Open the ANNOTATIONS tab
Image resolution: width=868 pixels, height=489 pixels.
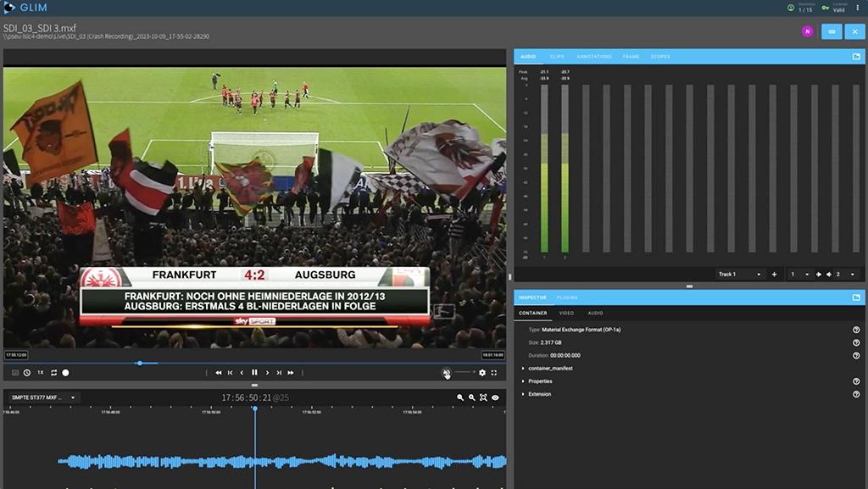point(594,57)
